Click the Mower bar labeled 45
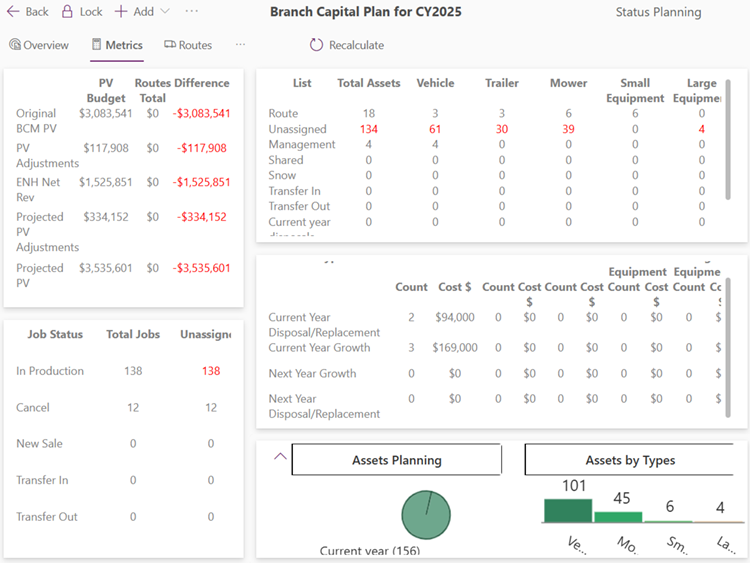The width and height of the screenshot is (750, 563). pyautogui.click(x=618, y=517)
